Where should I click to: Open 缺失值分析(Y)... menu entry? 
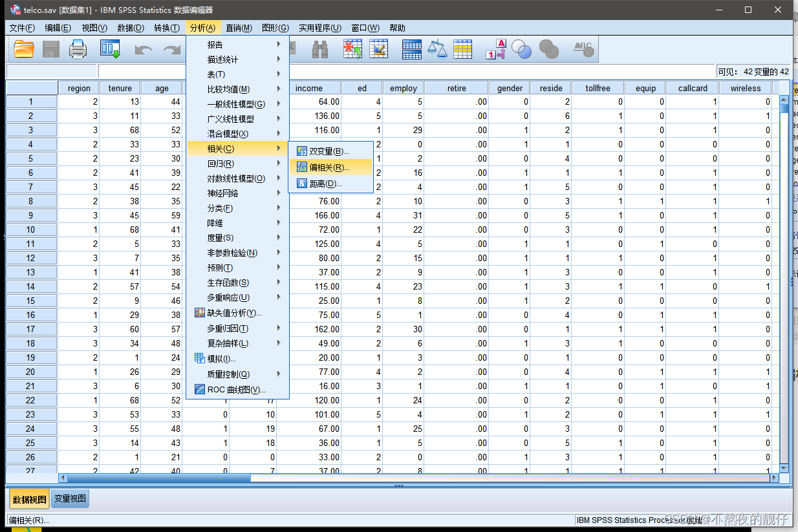tap(237, 313)
